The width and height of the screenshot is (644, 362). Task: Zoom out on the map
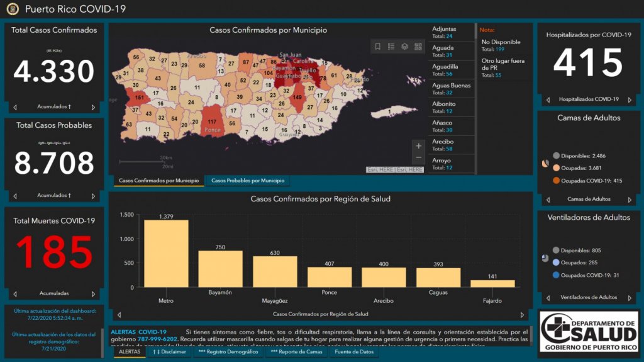pos(419,158)
